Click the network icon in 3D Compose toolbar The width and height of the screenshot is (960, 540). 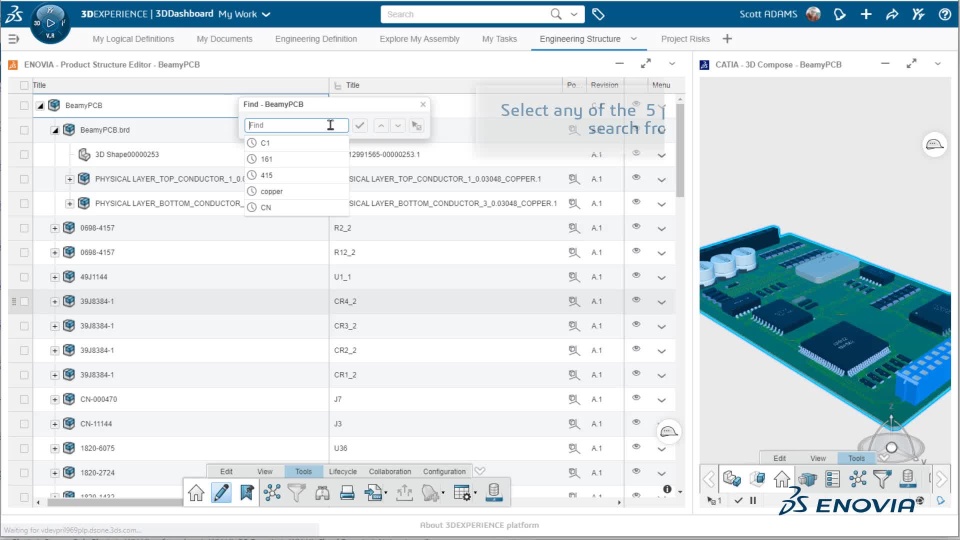[858, 479]
